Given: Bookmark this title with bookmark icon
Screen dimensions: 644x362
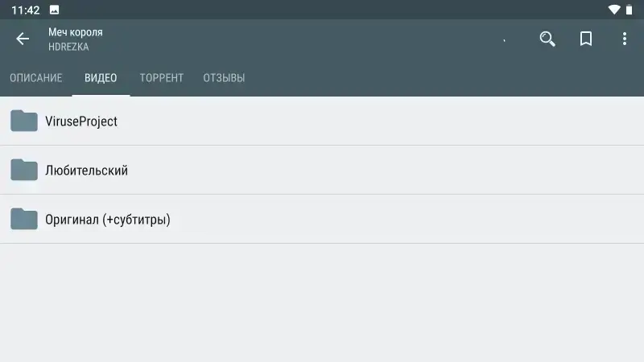Looking at the screenshot, I should (x=586, y=39).
